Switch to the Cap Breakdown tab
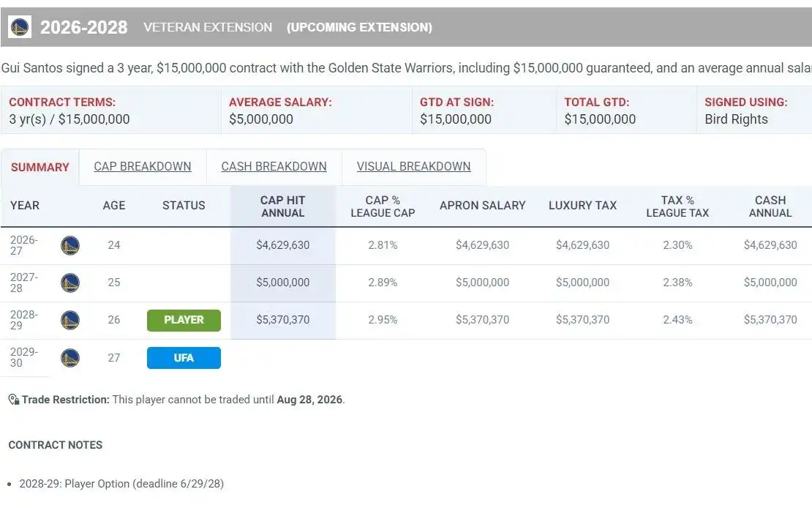This screenshot has height=508, width=812. 143,166
